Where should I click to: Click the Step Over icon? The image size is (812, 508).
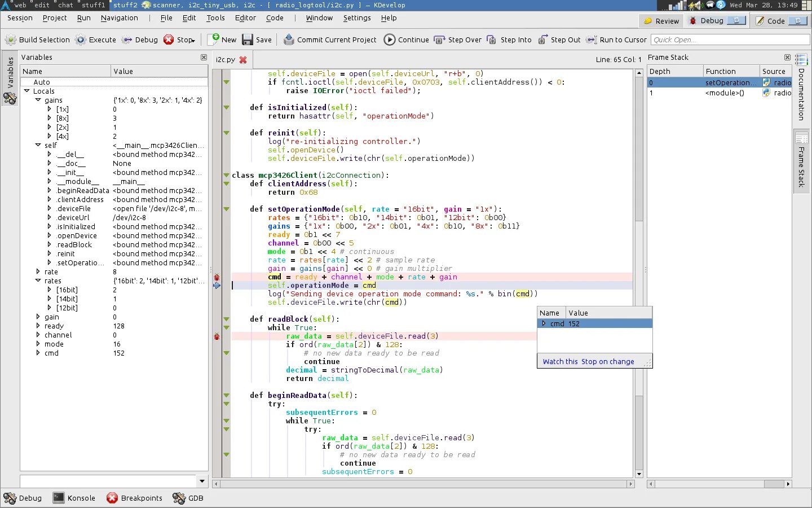[439, 40]
